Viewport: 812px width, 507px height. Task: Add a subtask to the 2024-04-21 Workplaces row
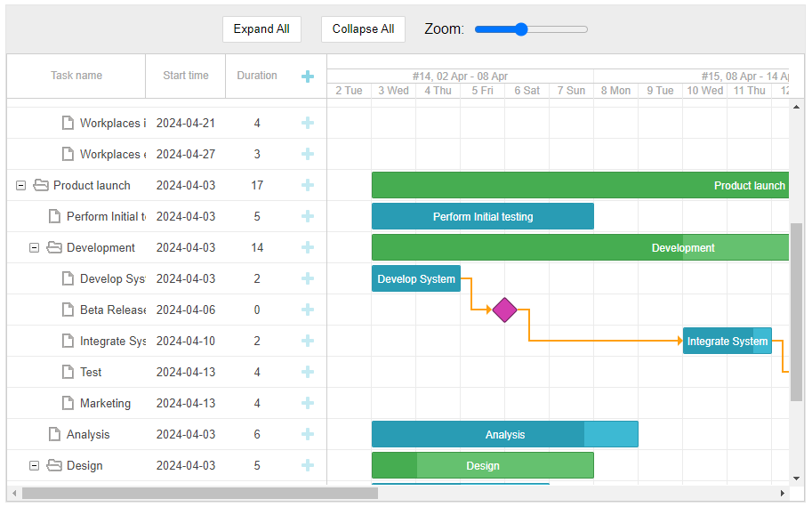pyautogui.click(x=308, y=123)
